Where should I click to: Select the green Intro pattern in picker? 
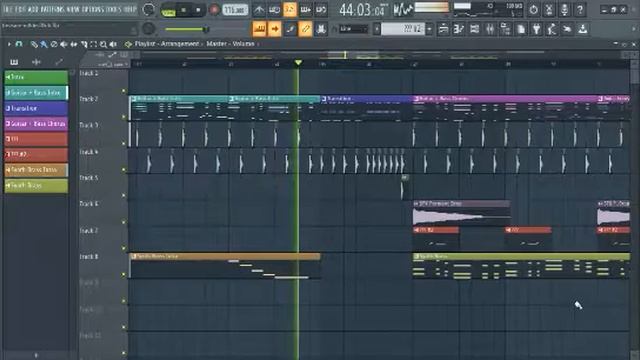click(36, 77)
